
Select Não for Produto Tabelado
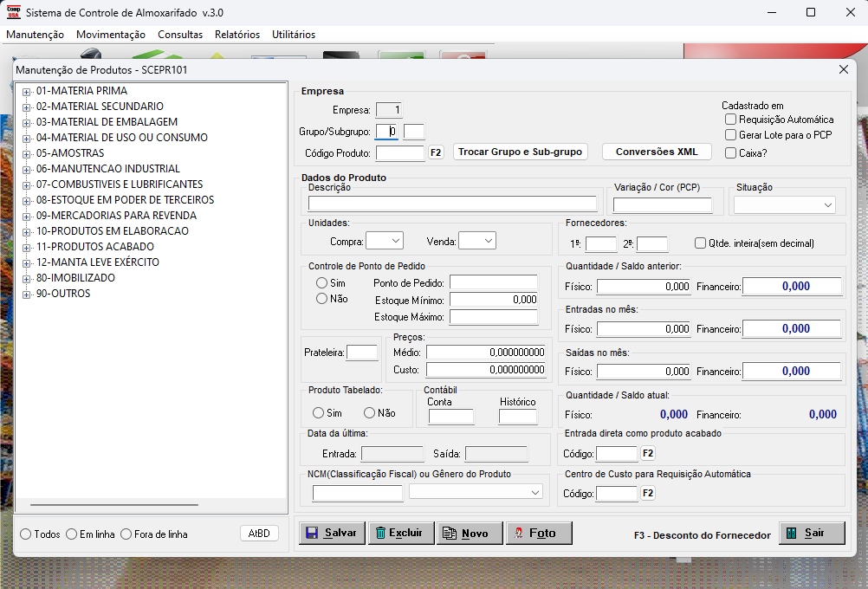[369, 413]
